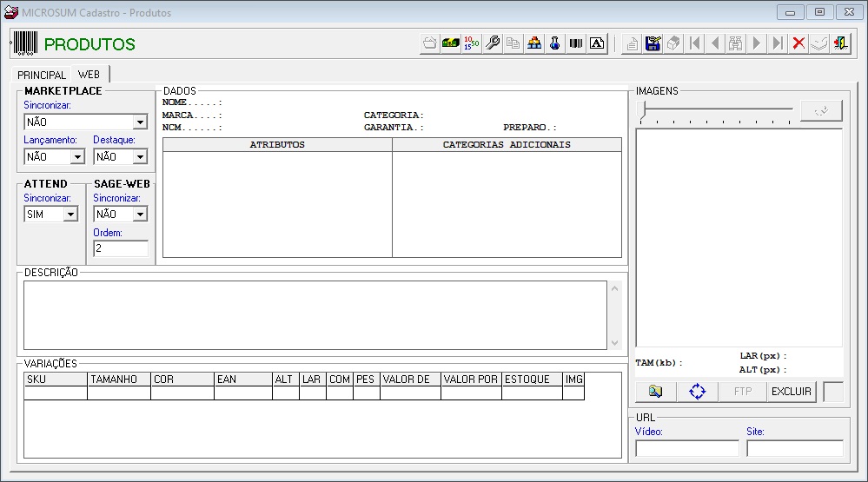Click the images slider handle

pyautogui.click(x=642, y=109)
